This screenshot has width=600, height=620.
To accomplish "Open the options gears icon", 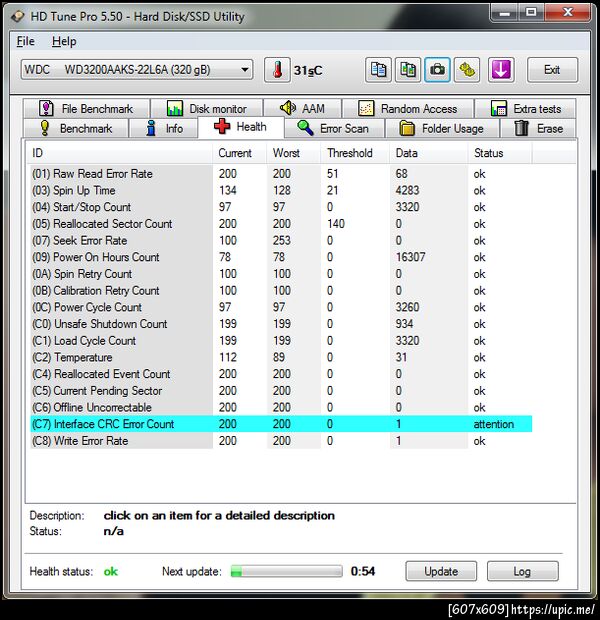I will [467, 70].
